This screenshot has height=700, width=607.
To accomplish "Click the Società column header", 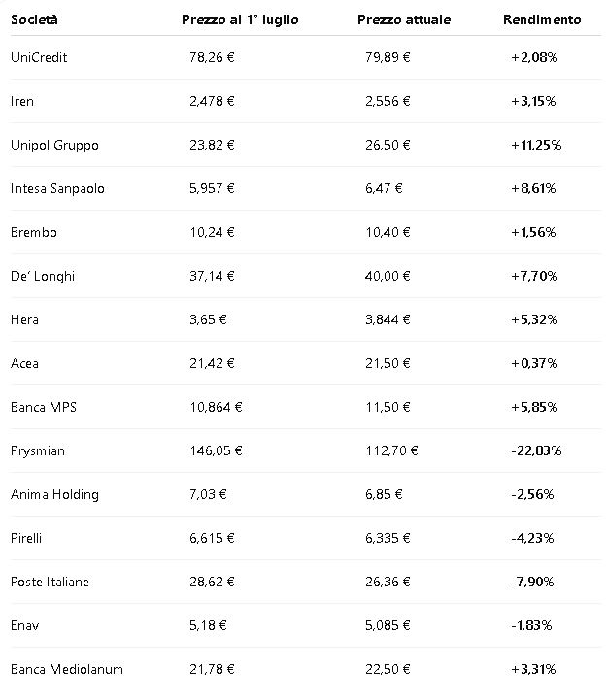I will [34, 19].
